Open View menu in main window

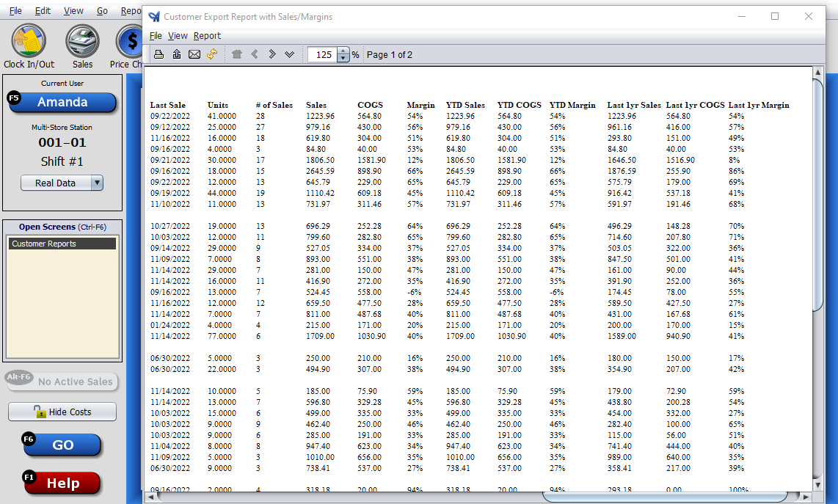tap(73, 11)
